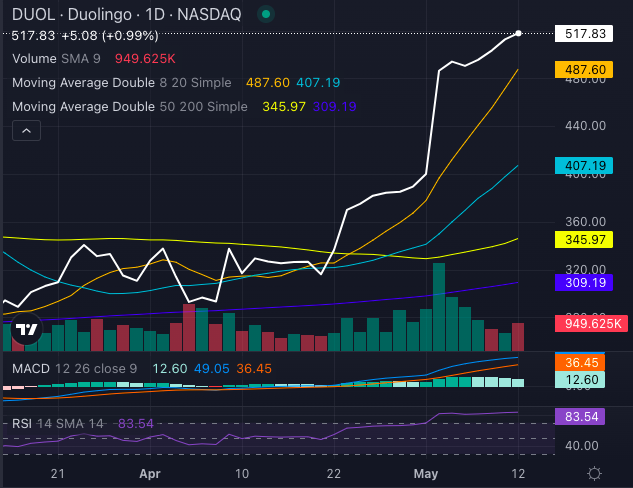Select Moving Average Double 8 20 Simple label
Viewport: 633px width, 488px height.
[122, 83]
